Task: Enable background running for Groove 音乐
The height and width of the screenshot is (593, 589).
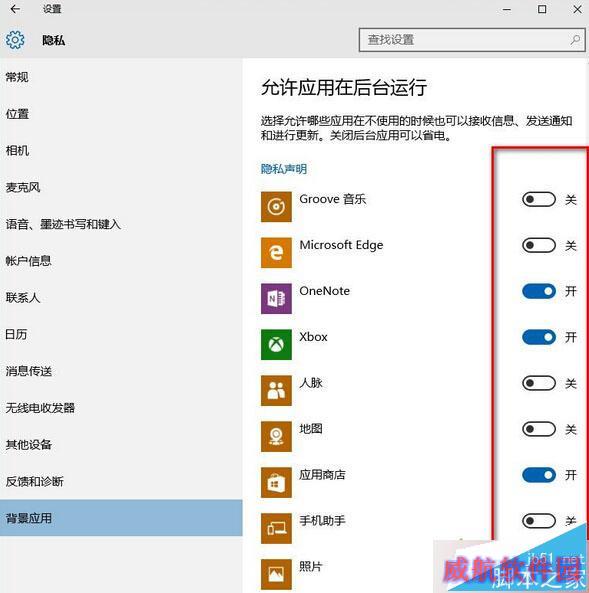Action: click(x=539, y=199)
